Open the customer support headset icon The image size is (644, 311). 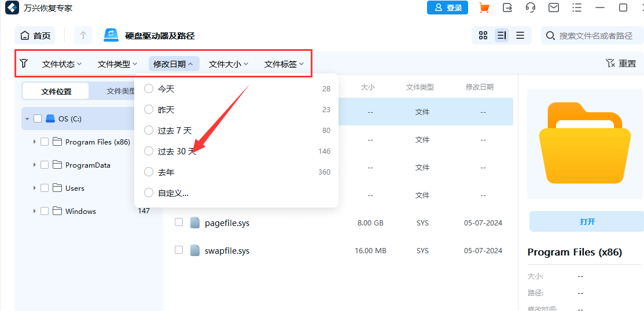(531, 8)
